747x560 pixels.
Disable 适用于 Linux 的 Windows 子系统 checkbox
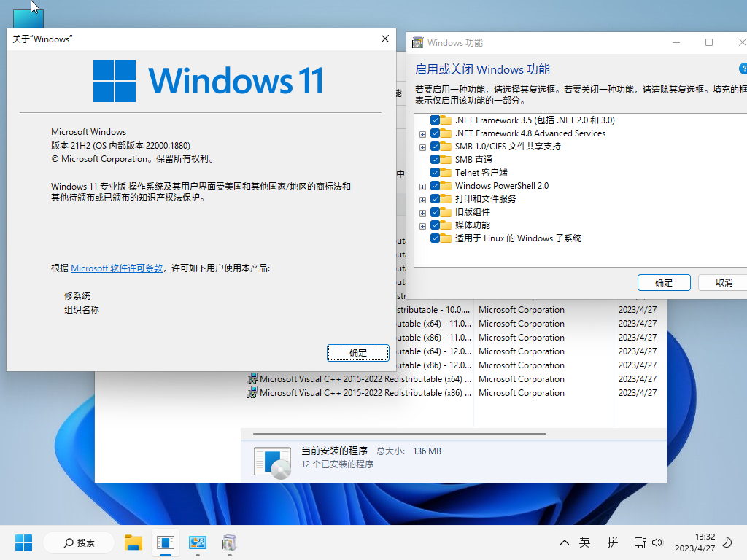pyautogui.click(x=435, y=238)
